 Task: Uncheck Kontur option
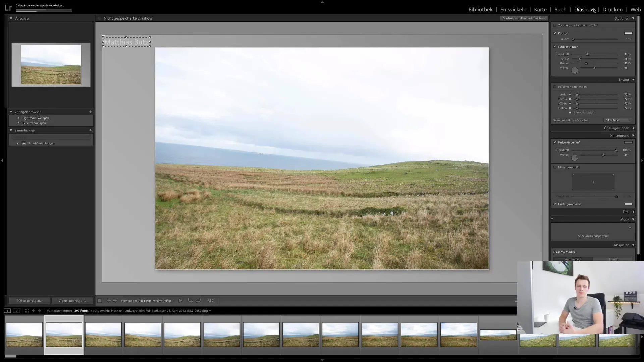click(555, 33)
